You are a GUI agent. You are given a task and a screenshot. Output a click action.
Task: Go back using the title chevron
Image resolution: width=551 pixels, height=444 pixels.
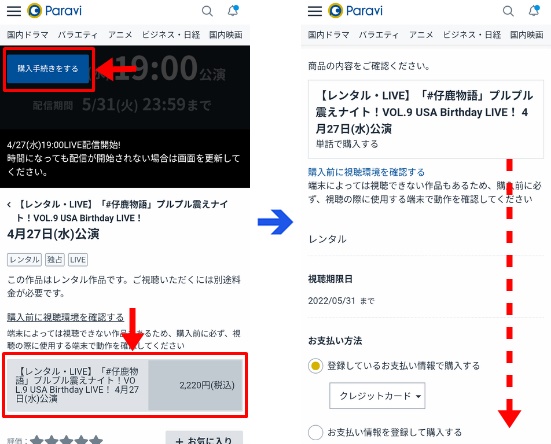tap(9, 204)
